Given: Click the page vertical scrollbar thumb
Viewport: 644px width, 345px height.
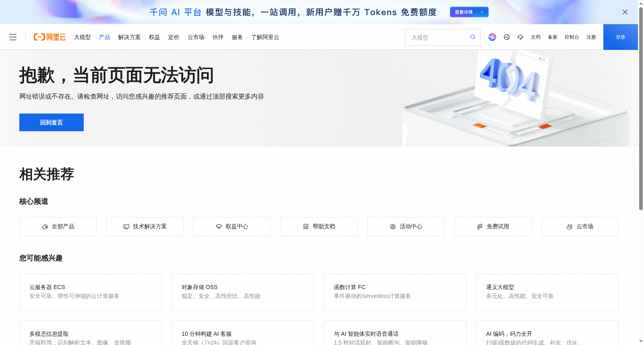Looking at the screenshot, I should point(641,109).
